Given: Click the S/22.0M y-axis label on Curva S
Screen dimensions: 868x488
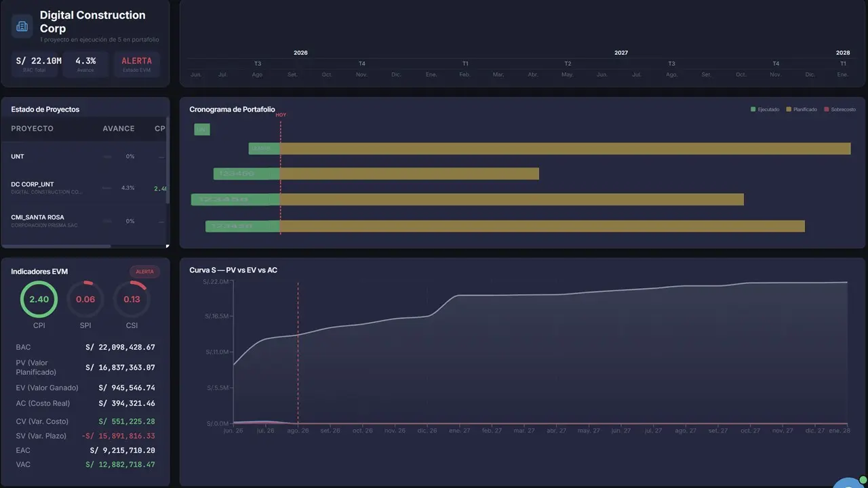Looking at the screenshot, I should click(216, 281).
